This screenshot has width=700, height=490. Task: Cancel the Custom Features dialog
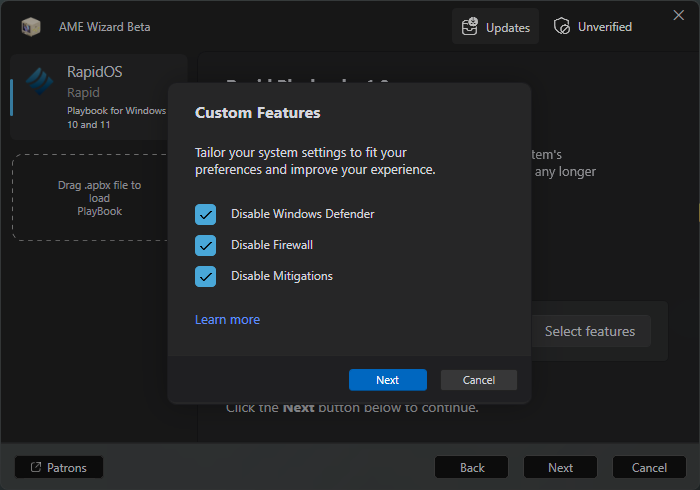pos(479,380)
